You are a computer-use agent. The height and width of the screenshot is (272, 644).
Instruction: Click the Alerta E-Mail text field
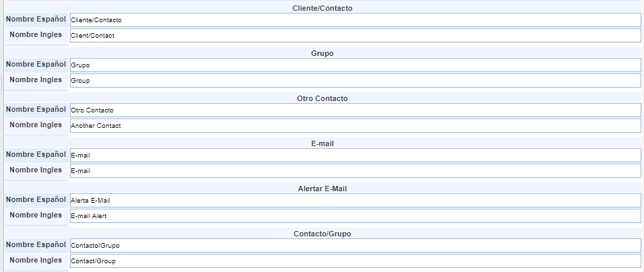coord(355,201)
